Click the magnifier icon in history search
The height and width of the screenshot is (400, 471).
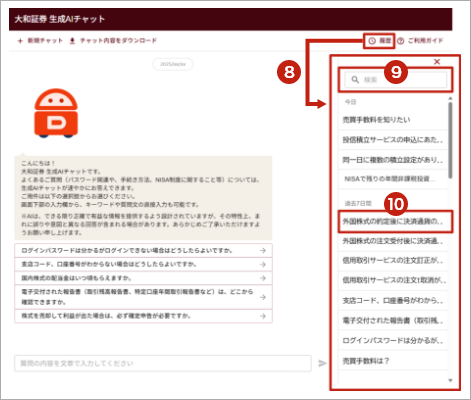point(355,80)
